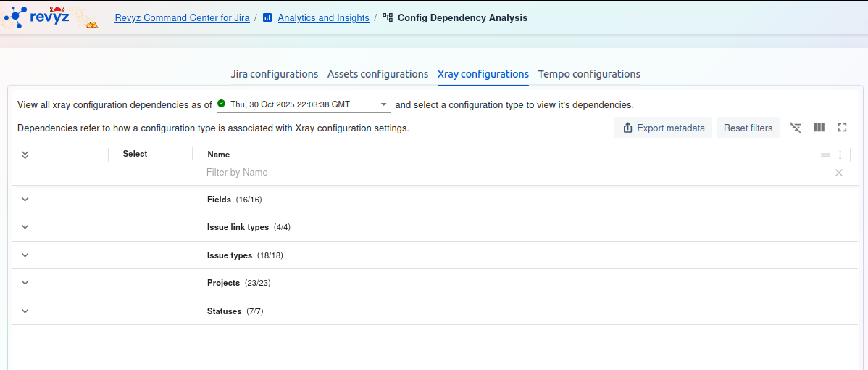The height and width of the screenshot is (370, 868).
Task: Expand all groups with double chevron
Action: pos(25,155)
